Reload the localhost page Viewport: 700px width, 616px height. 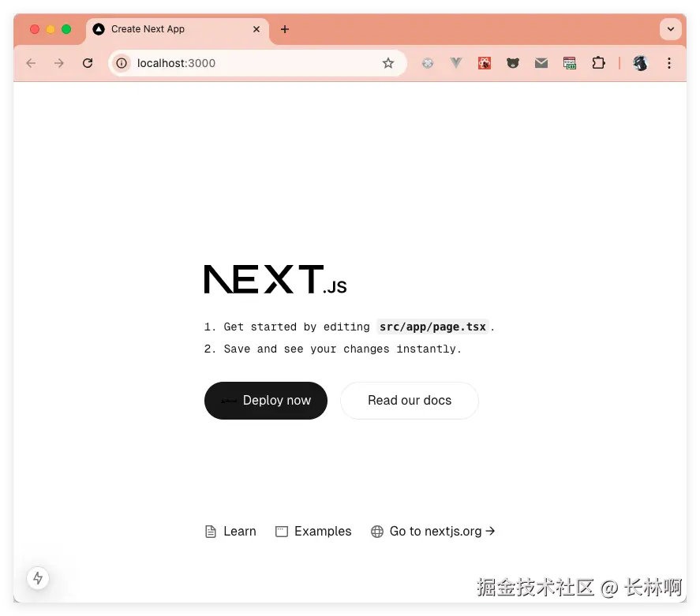click(x=88, y=63)
